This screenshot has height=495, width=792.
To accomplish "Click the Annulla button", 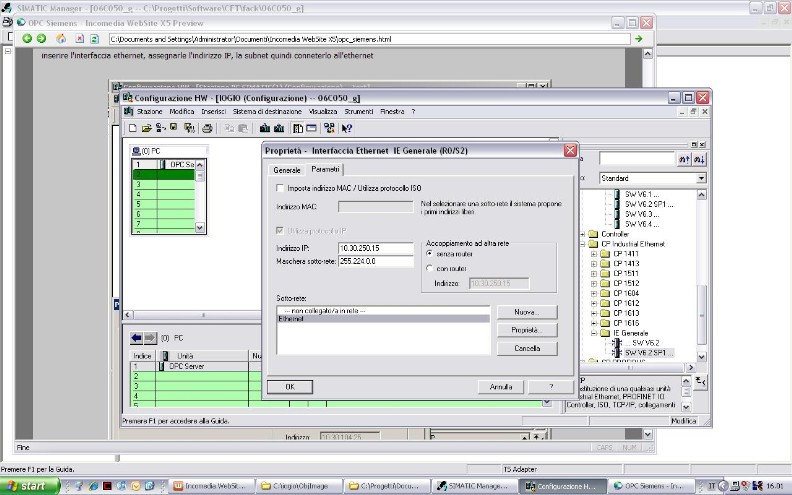I will (501, 387).
